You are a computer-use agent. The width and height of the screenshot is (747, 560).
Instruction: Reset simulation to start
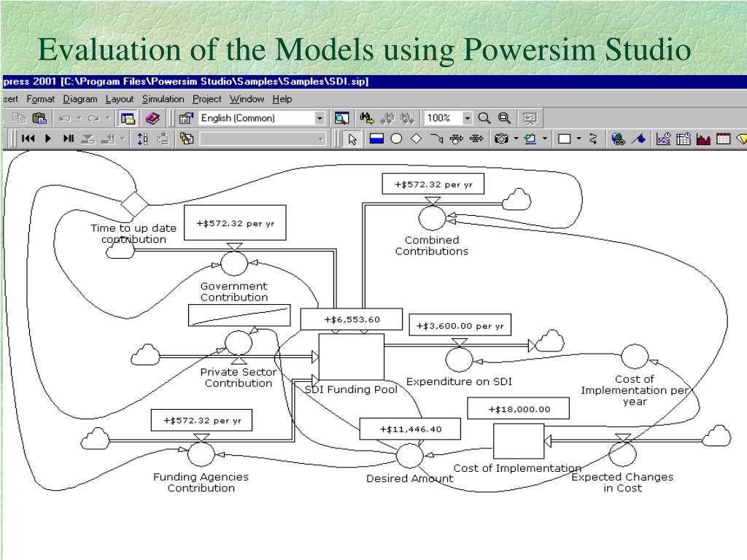pos(28,139)
